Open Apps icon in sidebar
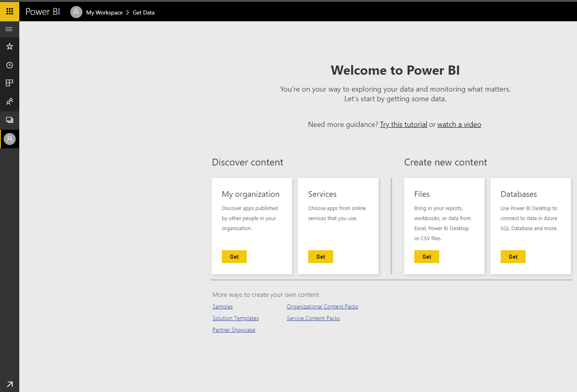The height and width of the screenshot is (392, 577). [10, 83]
